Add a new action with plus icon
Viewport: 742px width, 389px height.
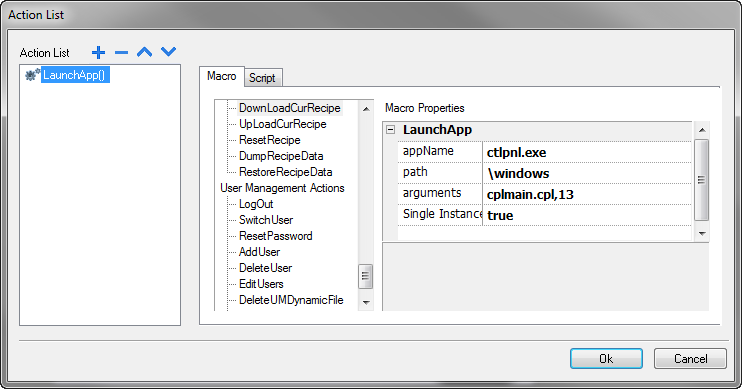[98, 52]
